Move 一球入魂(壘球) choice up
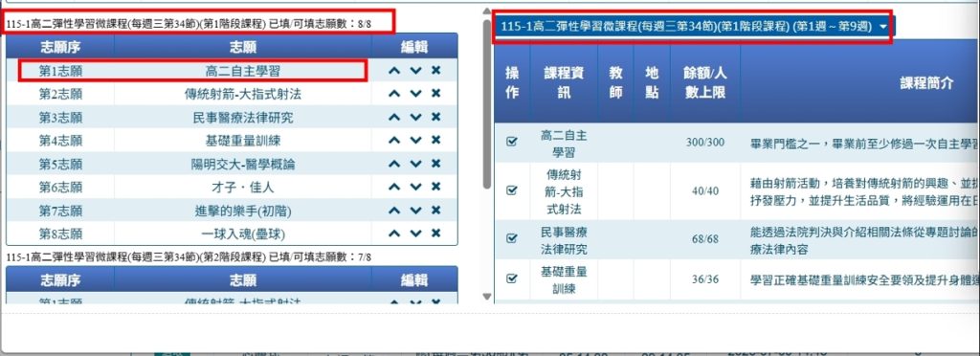 click(393, 234)
